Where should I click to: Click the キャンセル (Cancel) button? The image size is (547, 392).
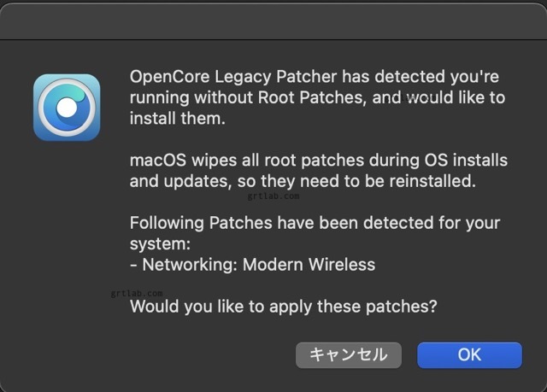348,354
